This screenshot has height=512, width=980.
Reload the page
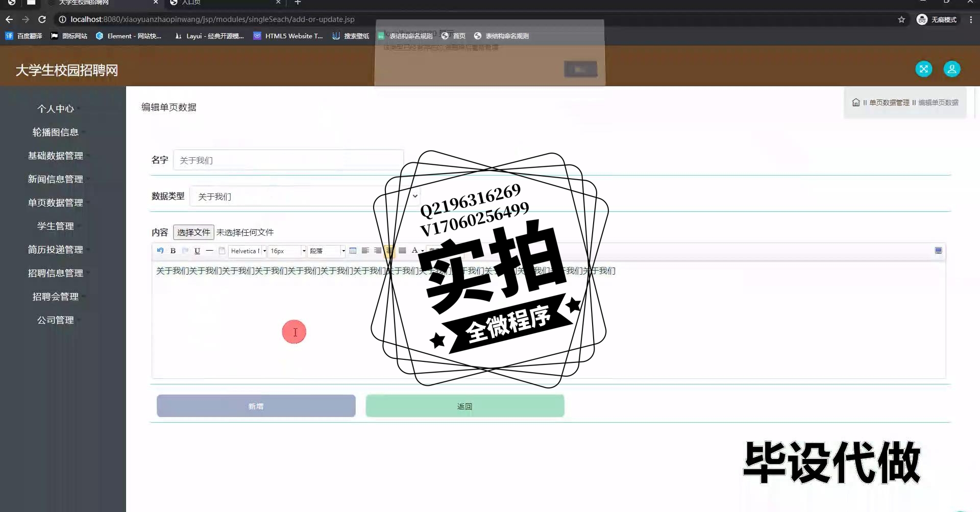pos(42,19)
